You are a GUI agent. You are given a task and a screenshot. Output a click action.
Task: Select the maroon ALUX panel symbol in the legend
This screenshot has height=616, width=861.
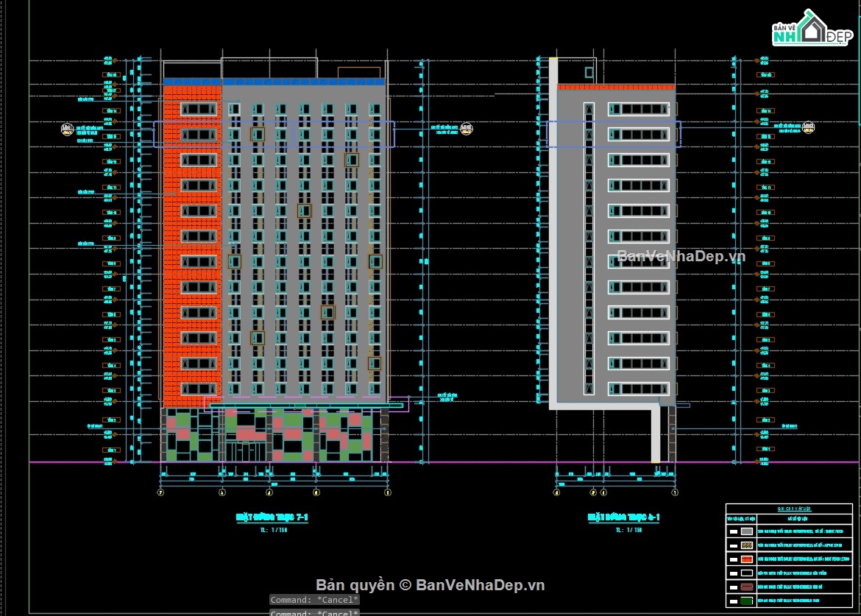(x=747, y=587)
